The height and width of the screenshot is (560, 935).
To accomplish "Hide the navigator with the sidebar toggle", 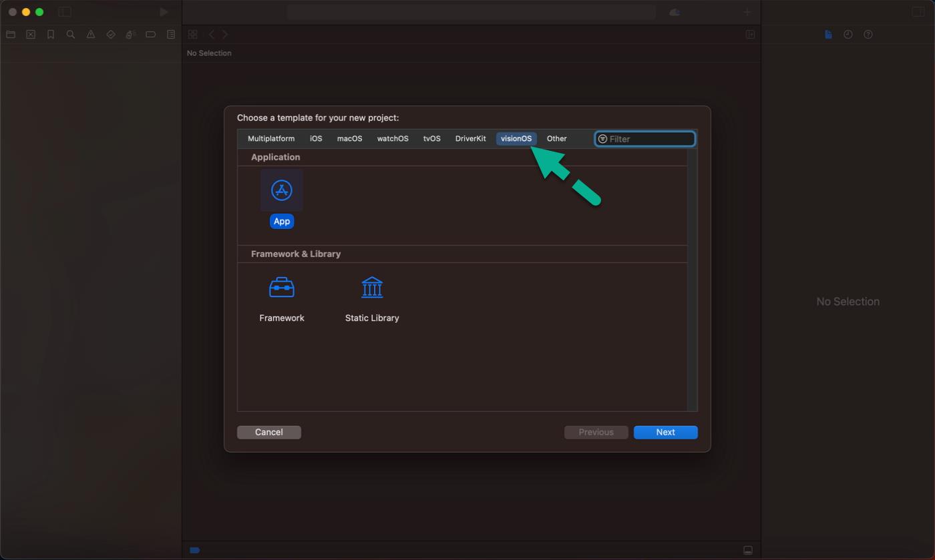I will pyautogui.click(x=65, y=11).
